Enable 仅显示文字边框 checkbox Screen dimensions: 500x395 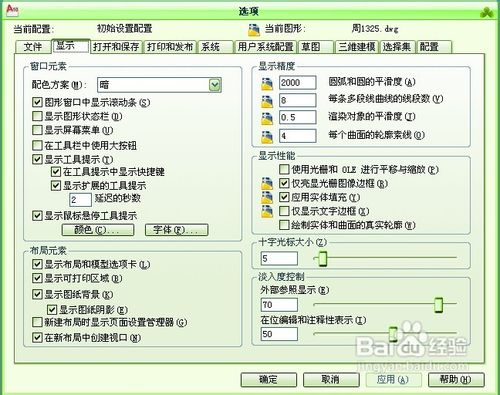point(284,211)
